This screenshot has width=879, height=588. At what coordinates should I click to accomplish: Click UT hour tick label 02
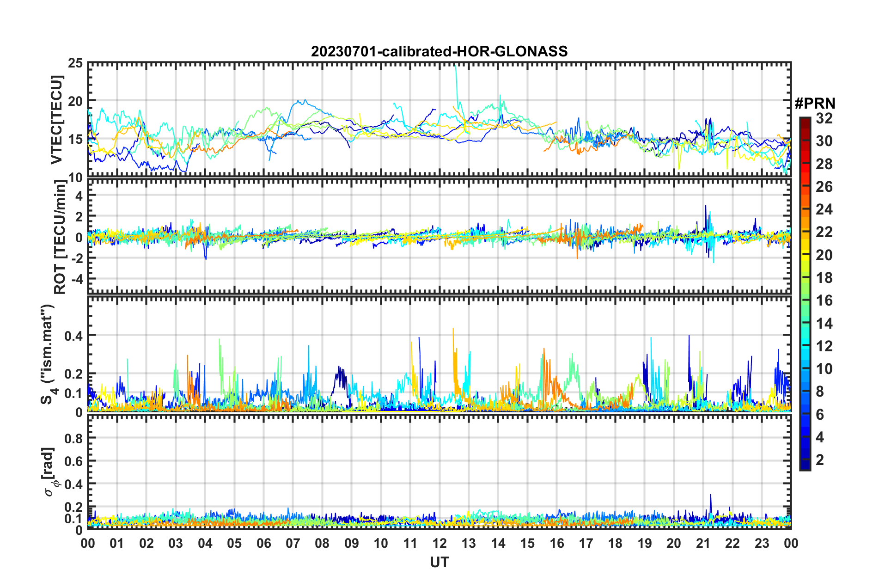tap(146, 543)
